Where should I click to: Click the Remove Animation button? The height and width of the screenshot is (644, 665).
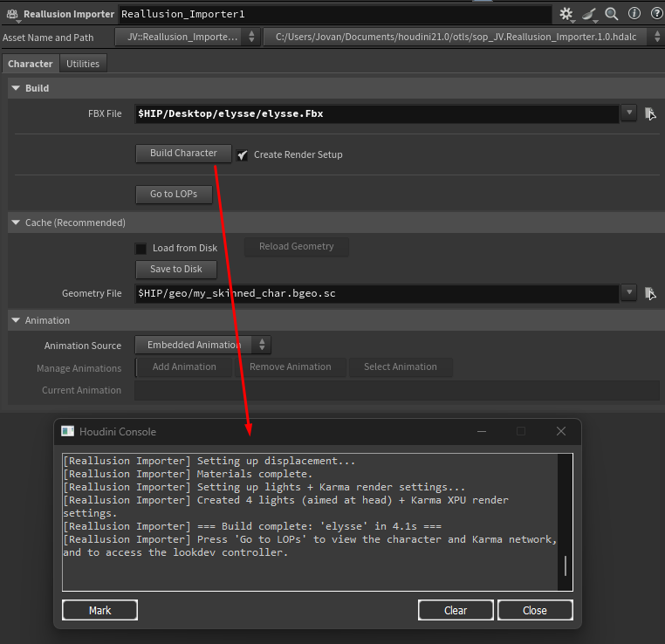[291, 367]
